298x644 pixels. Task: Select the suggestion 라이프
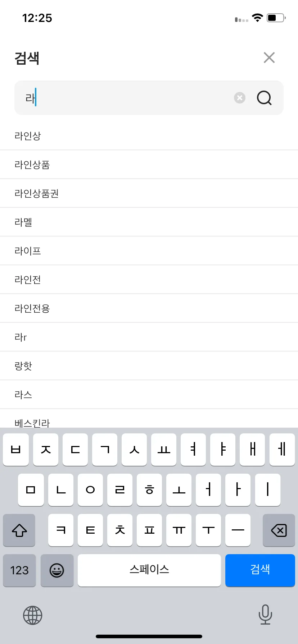click(x=149, y=251)
